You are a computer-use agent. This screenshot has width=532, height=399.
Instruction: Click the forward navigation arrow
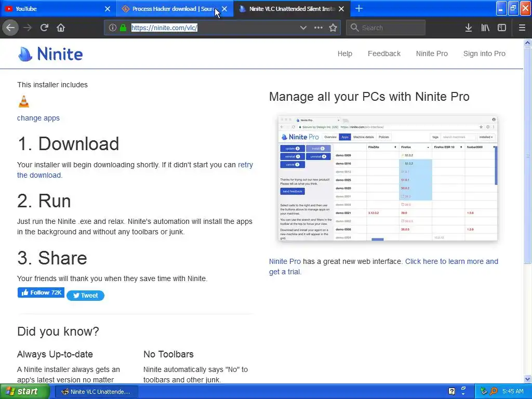pos(28,28)
